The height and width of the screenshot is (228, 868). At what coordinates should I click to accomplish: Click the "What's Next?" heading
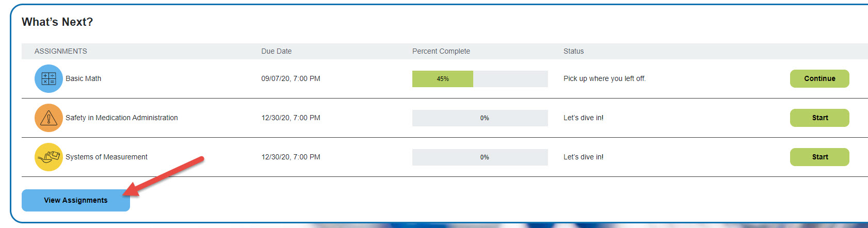tap(57, 22)
